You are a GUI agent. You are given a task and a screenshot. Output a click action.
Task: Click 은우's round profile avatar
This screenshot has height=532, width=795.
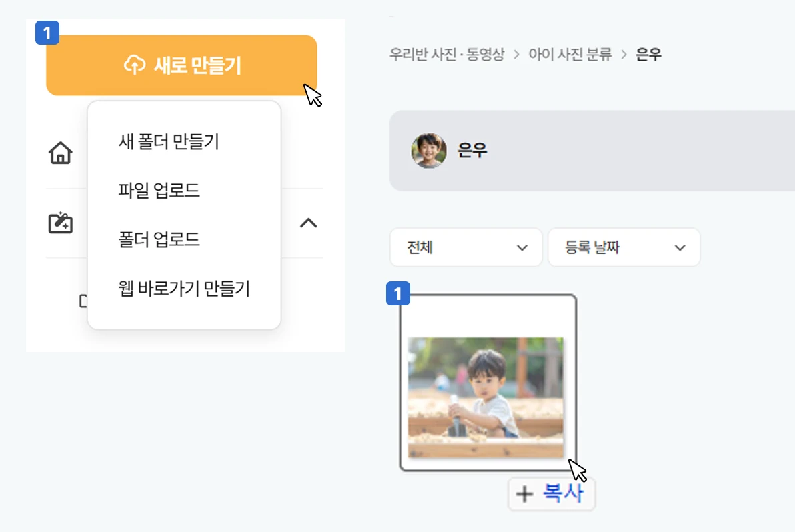tap(428, 150)
